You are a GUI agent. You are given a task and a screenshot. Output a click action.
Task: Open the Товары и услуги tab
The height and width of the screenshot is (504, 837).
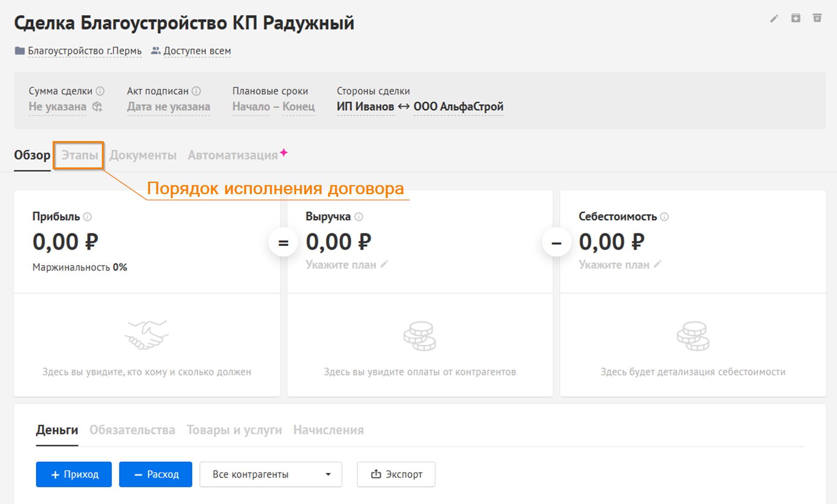[x=234, y=430]
